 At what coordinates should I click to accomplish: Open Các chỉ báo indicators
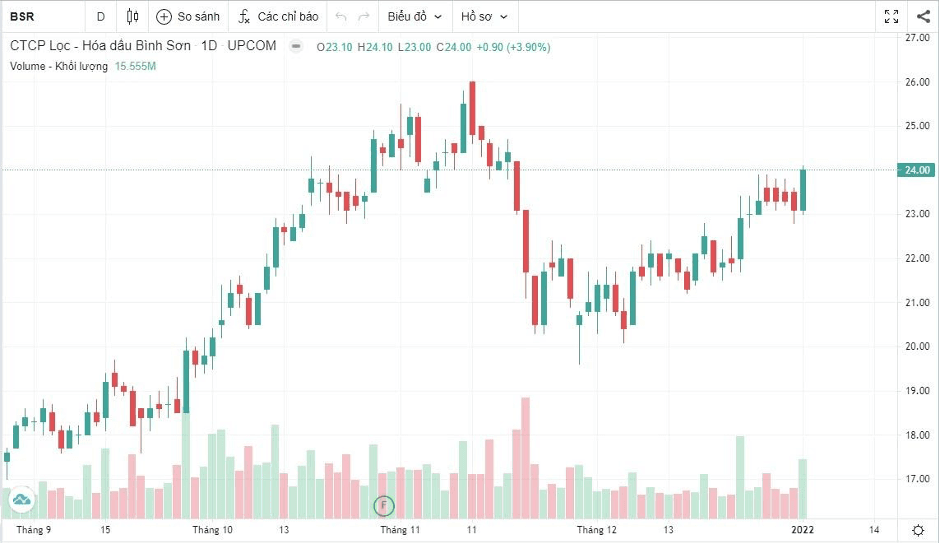coord(278,17)
